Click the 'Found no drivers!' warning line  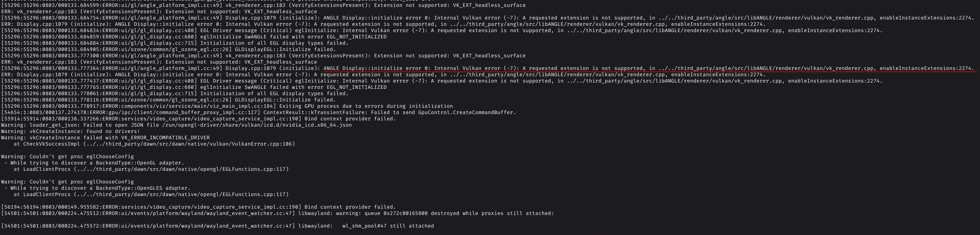[70, 131]
